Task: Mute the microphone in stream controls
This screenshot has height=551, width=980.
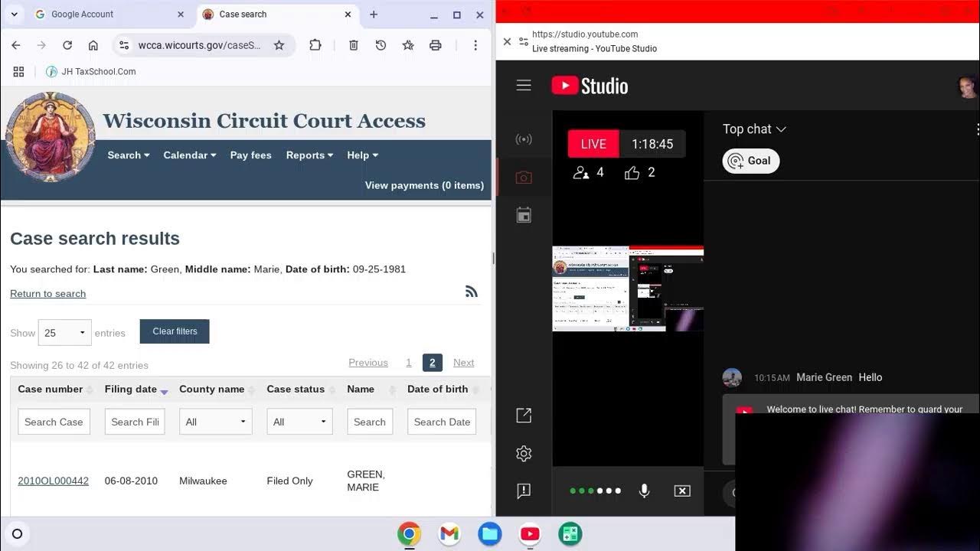Action: 645,491
